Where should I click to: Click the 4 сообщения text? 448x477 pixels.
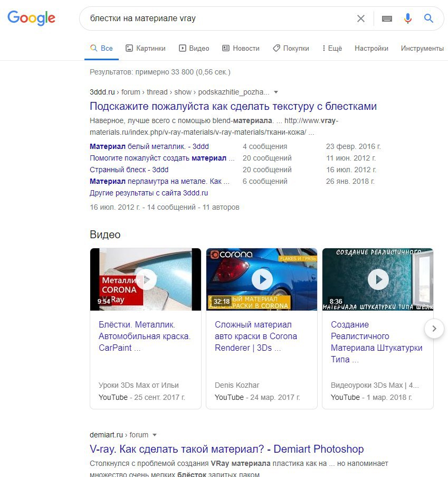265,146
